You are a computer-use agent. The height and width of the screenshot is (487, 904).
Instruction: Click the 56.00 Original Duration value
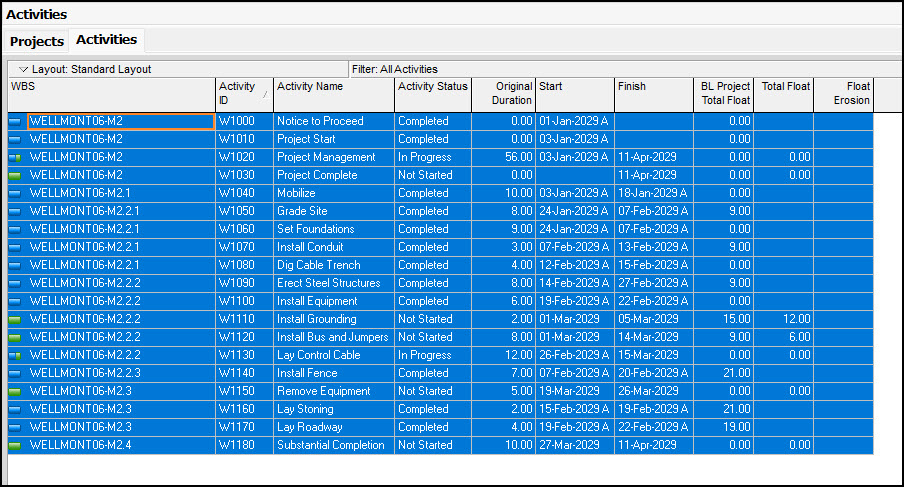518,157
